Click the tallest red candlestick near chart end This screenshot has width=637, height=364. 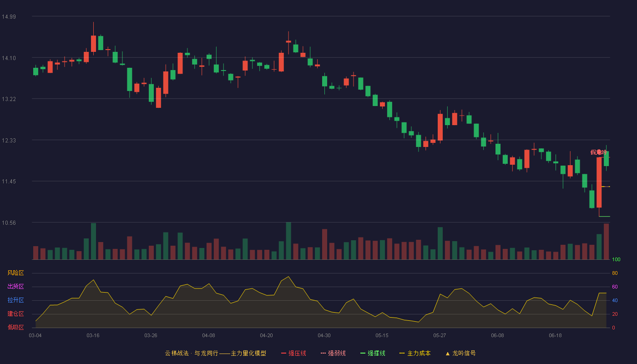[x=599, y=182]
